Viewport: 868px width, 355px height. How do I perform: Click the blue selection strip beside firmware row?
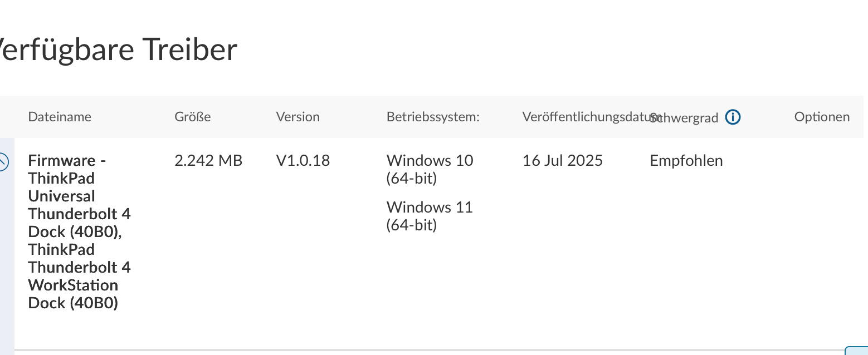(7, 244)
